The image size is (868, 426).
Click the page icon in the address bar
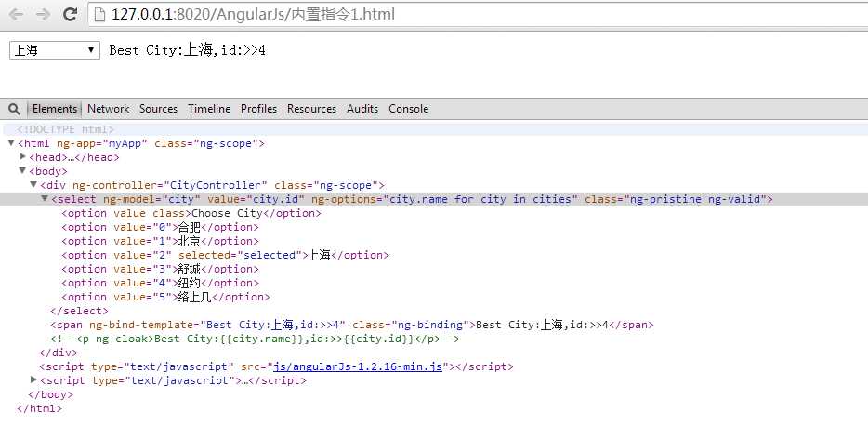click(100, 15)
